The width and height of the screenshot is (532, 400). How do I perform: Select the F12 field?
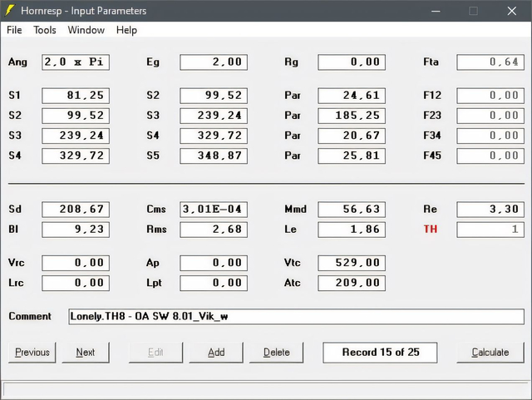(x=490, y=96)
